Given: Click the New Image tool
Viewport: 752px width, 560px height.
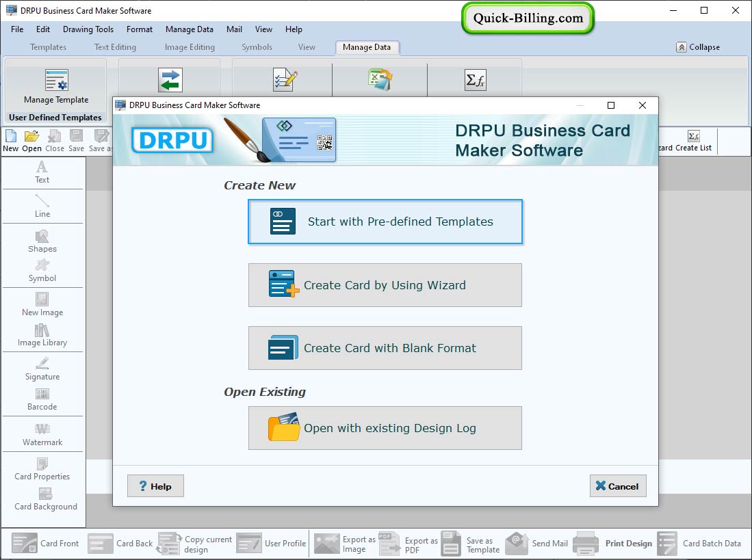Looking at the screenshot, I should coord(42,305).
